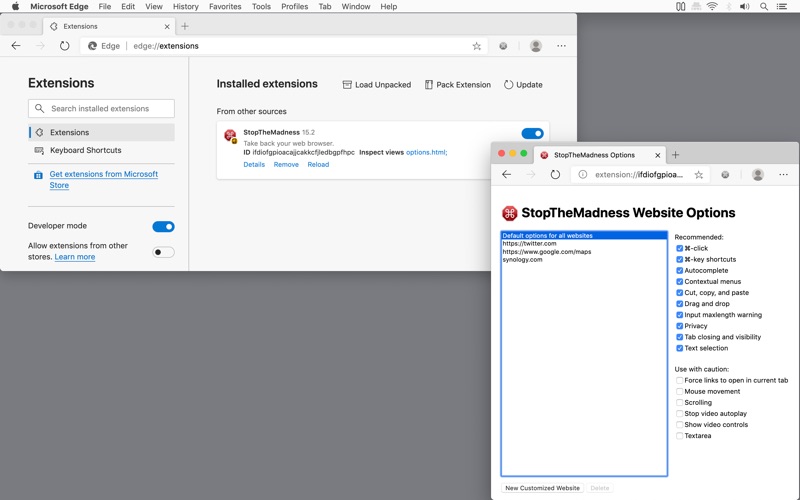Click the StopTheMadness extension icon in the card
The image size is (800, 500).
[x=231, y=136]
